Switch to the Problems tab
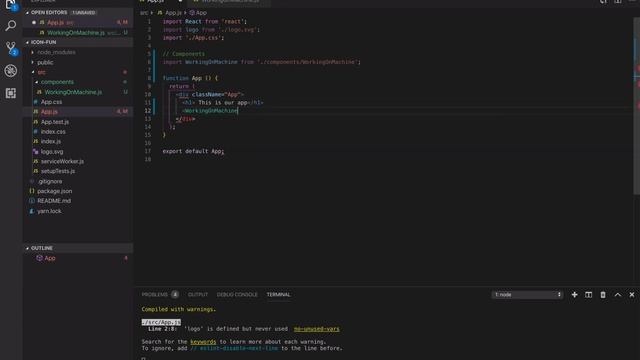Screen dimensions: 640x360 click(155, 295)
